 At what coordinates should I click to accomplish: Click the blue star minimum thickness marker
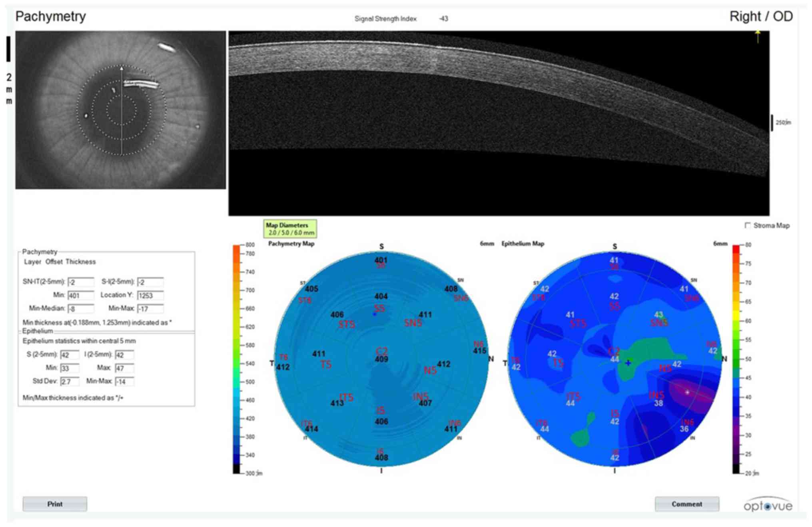(x=375, y=314)
